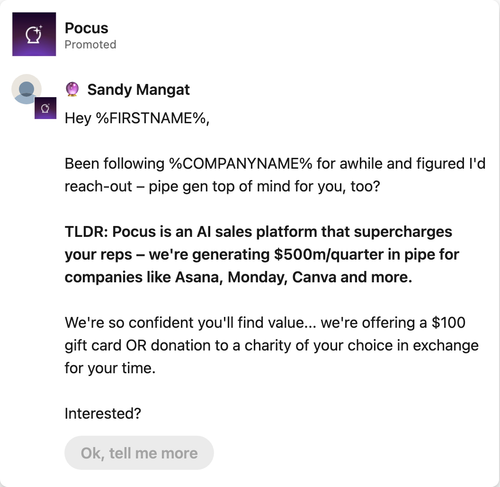This screenshot has width=500, height=487.
Task: Open the Pocus company name link
Action: [x=86, y=28]
